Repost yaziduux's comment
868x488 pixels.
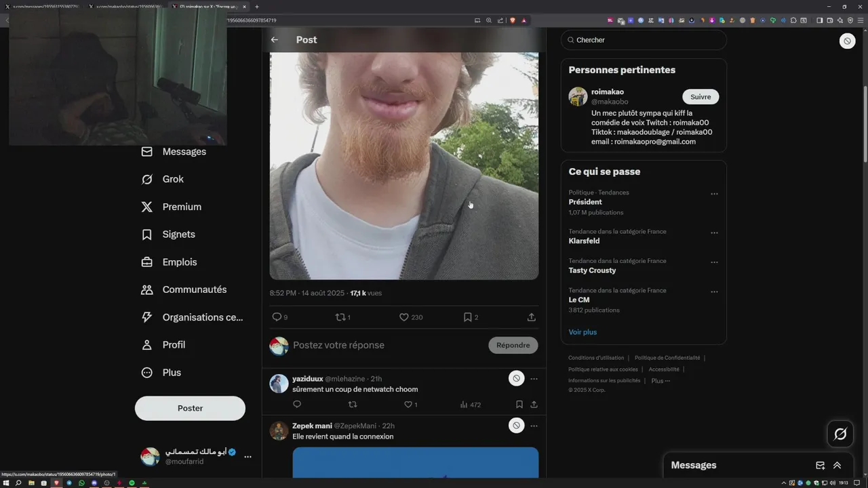(x=353, y=405)
